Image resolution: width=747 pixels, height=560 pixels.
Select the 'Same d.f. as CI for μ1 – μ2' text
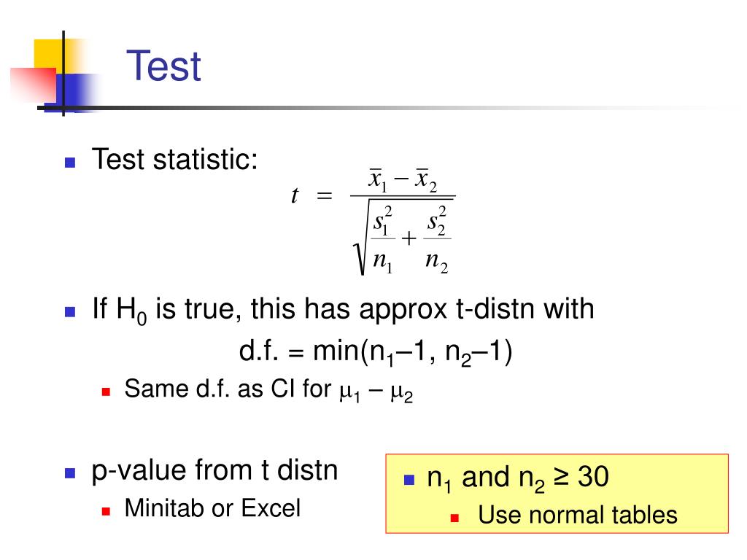point(268,391)
